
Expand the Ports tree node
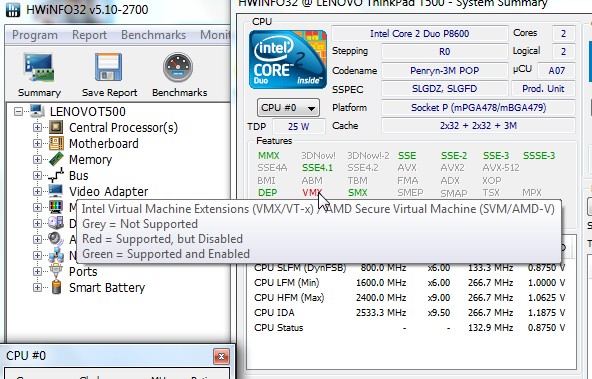pos(37,271)
